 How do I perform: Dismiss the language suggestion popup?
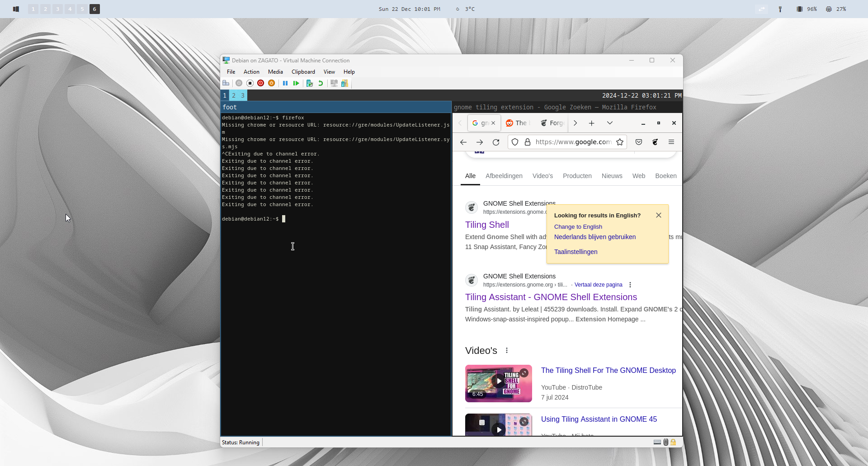click(x=659, y=216)
